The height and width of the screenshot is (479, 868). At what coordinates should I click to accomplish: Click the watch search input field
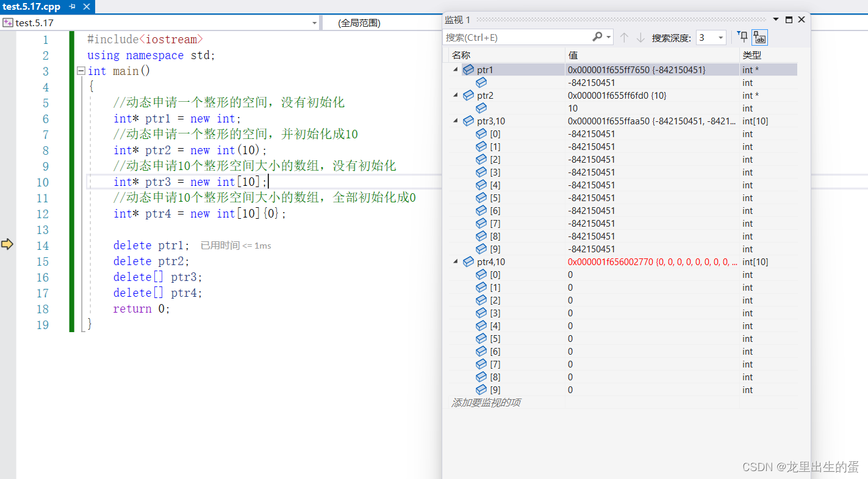(x=517, y=38)
